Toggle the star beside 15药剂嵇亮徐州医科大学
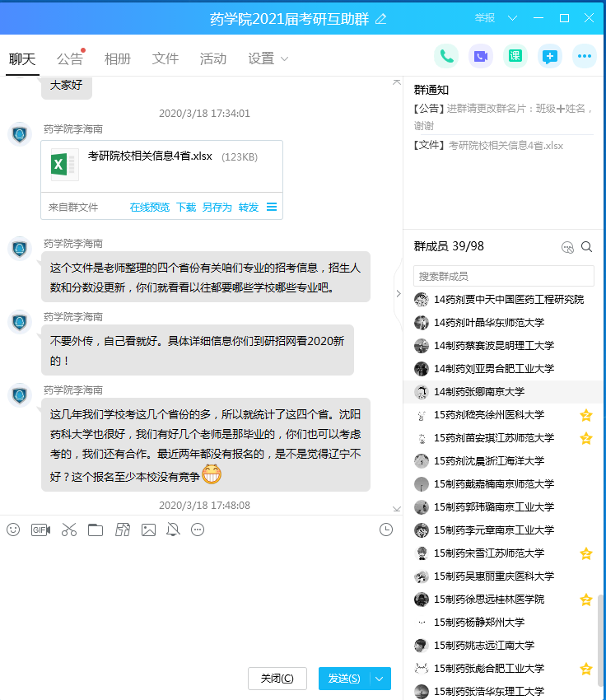This screenshot has height=700, width=606. tap(586, 415)
